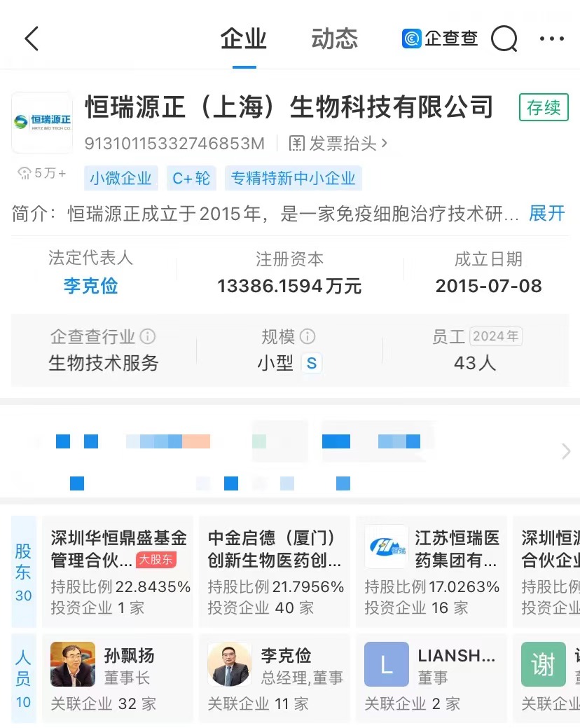Open 孙飘扬 portrait photo
This screenshot has width=580, height=728.
pos(73,664)
